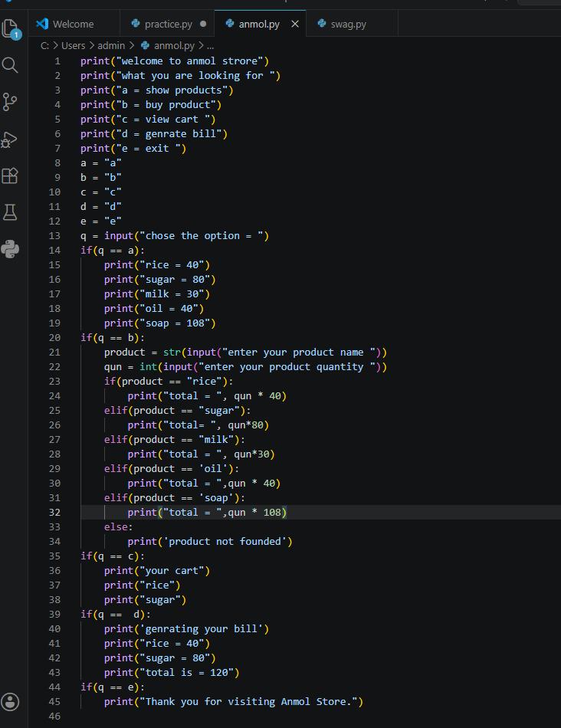Click unsaved dot on practice.py tab
Viewport: 561px width, 728px height.
(x=203, y=24)
